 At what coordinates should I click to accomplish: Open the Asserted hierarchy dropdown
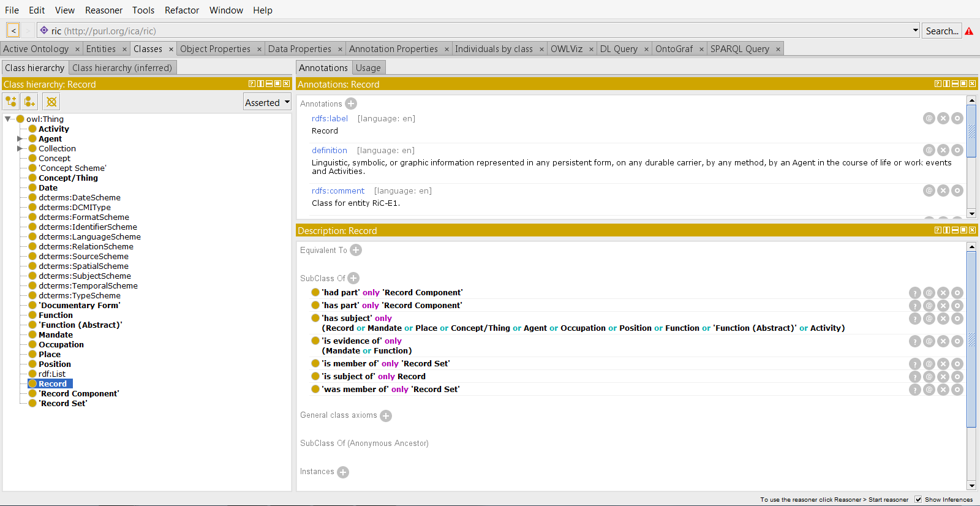[x=267, y=103]
